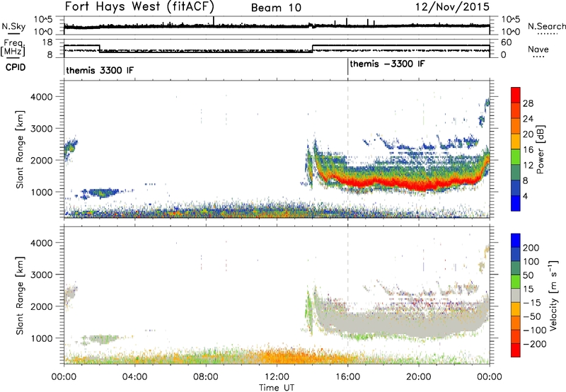Click the 'N.Search' legend label

pyautogui.click(x=546, y=26)
